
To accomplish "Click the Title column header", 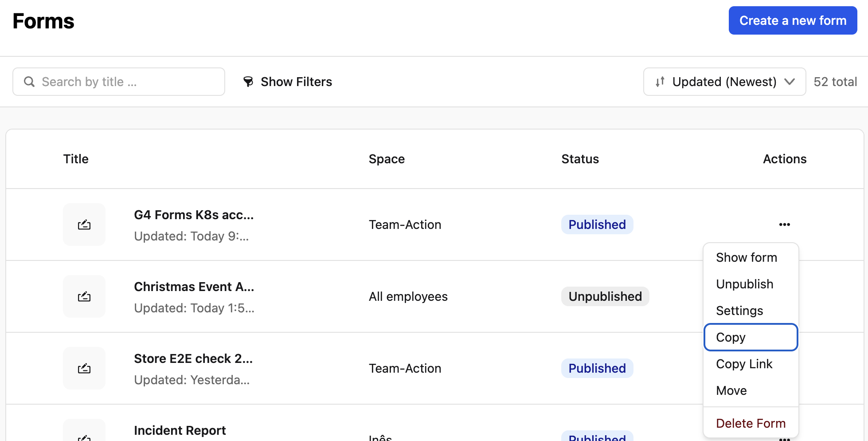I will 76,159.
